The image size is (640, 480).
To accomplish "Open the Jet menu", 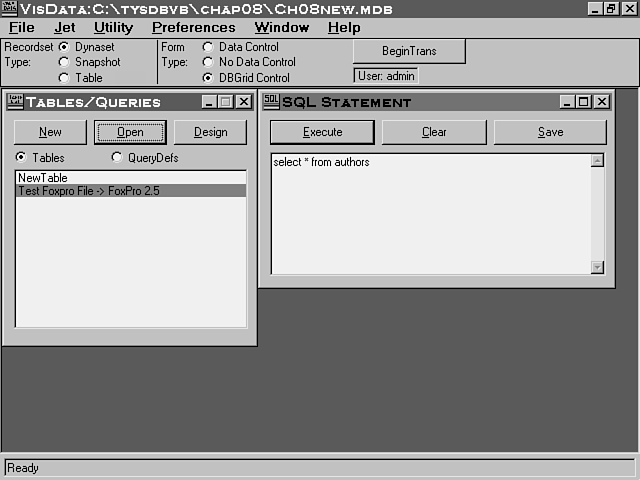I will tap(64, 28).
